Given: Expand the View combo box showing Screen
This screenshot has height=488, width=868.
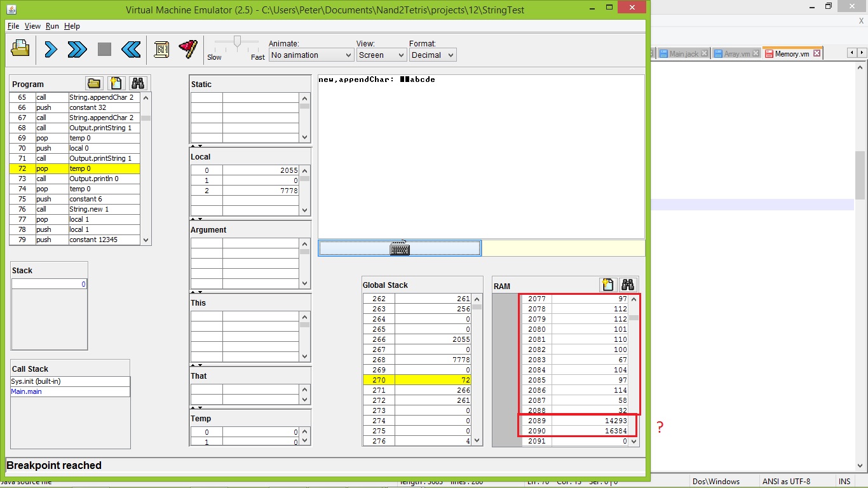Looking at the screenshot, I should pyautogui.click(x=381, y=55).
